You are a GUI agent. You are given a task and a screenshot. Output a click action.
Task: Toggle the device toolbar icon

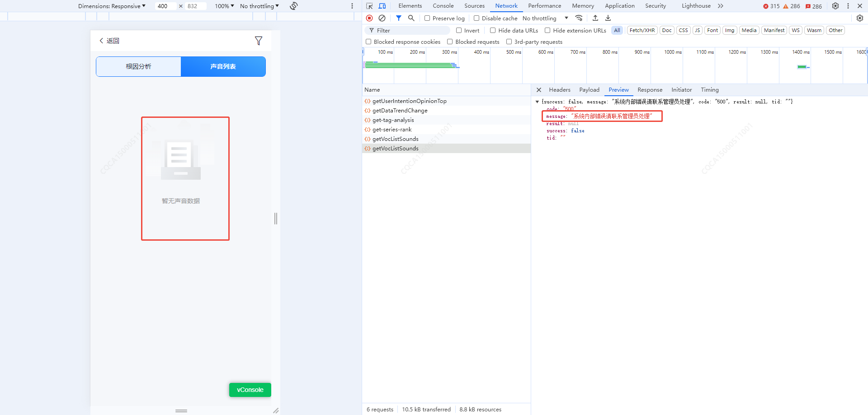coord(382,6)
